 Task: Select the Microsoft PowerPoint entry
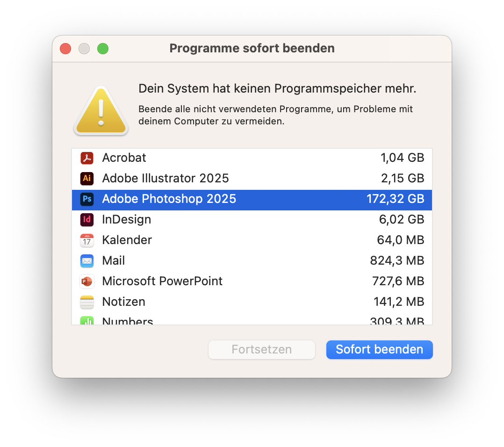[x=162, y=281]
